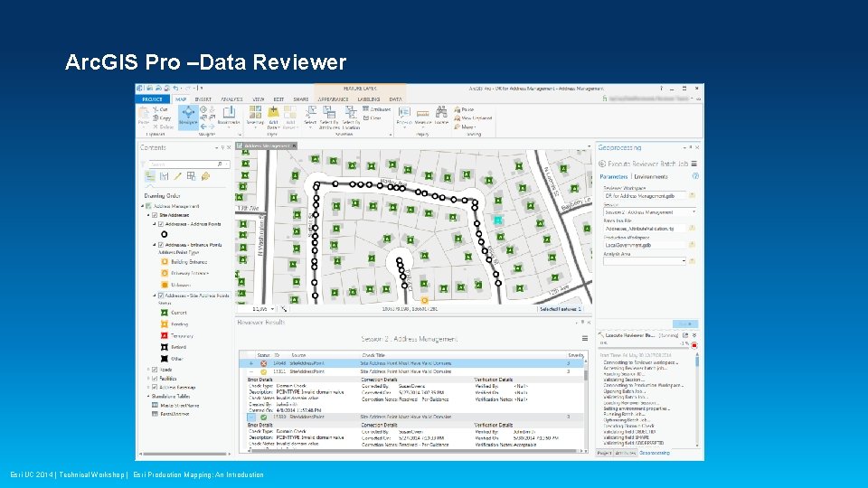Click View Unplaced labels button
This screenshot has height=488, width=868.
pos(473,117)
